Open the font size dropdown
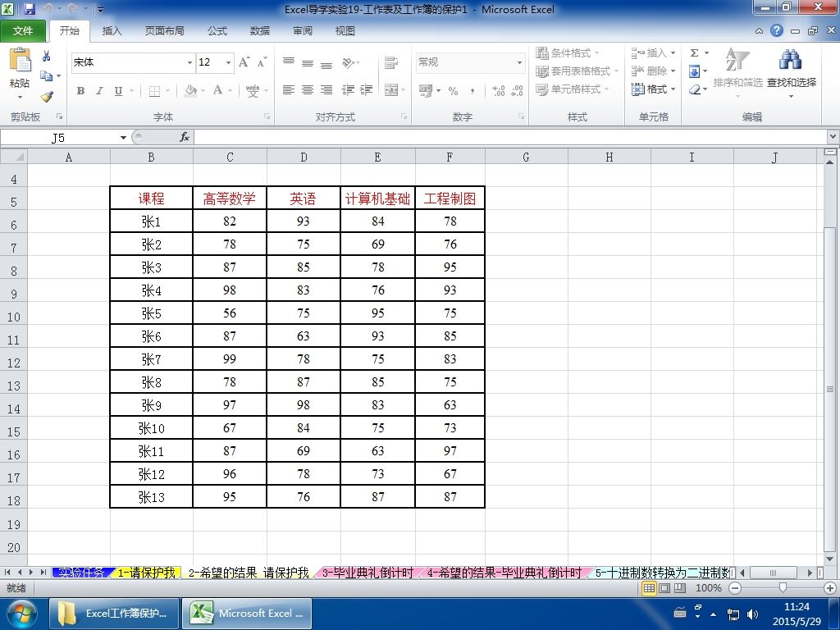840x630 pixels. (228, 62)
